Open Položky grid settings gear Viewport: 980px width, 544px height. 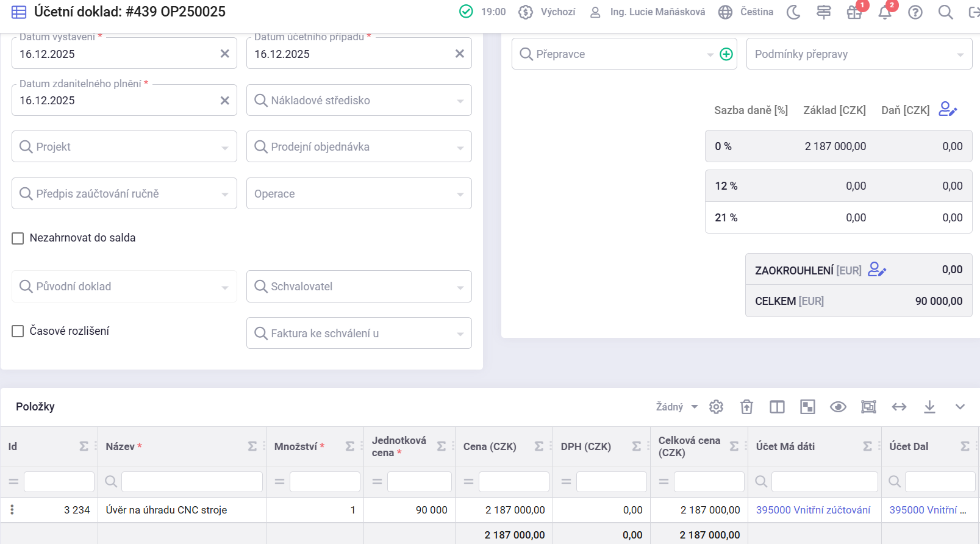[x=716, y=407]
